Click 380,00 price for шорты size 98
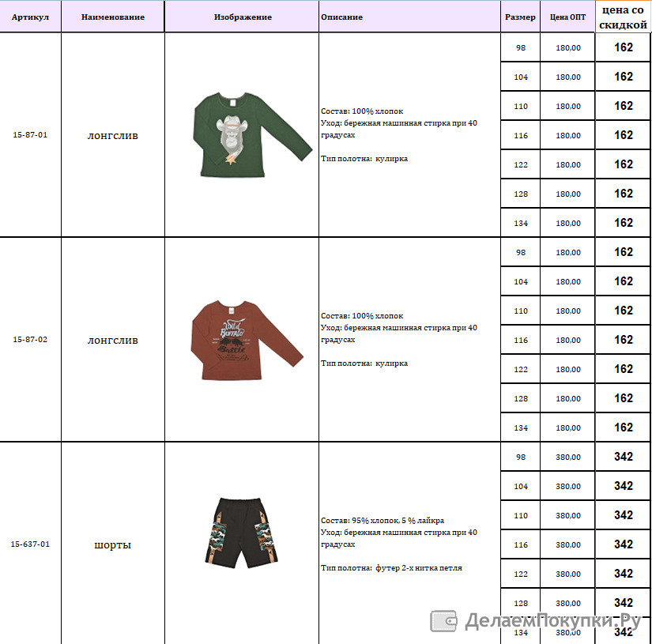 tap(567, 457)
